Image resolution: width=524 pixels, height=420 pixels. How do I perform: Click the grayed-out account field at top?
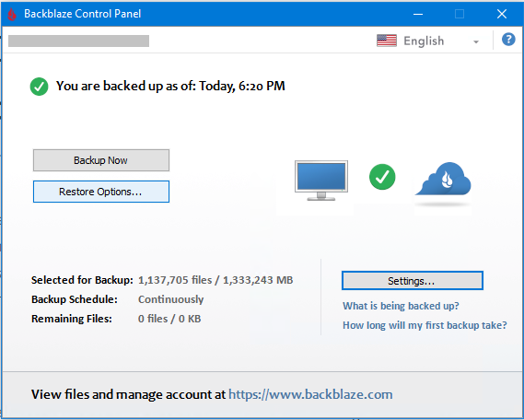tap(78, 41)
